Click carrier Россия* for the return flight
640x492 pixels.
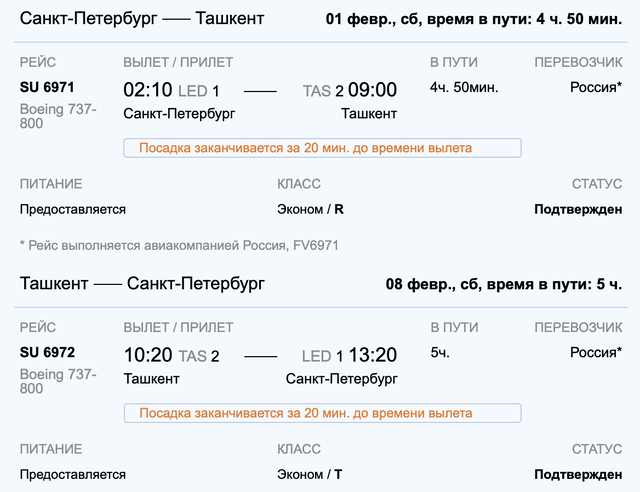[596, 352]
